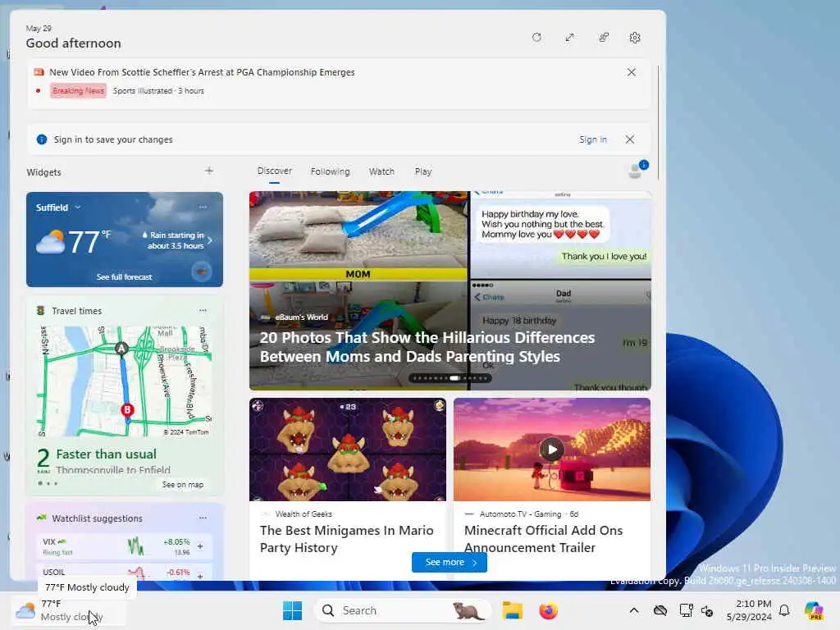The height and width of the screenshot is (630, 840).
Task: Open the notifications bell
Action: (784, 610)
